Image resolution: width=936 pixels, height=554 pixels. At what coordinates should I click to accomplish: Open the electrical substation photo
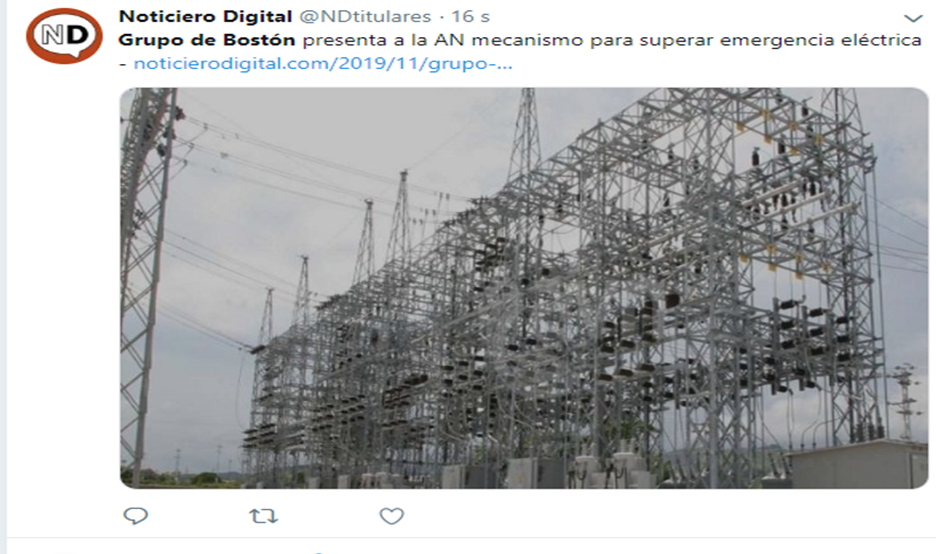click(524, 288)
